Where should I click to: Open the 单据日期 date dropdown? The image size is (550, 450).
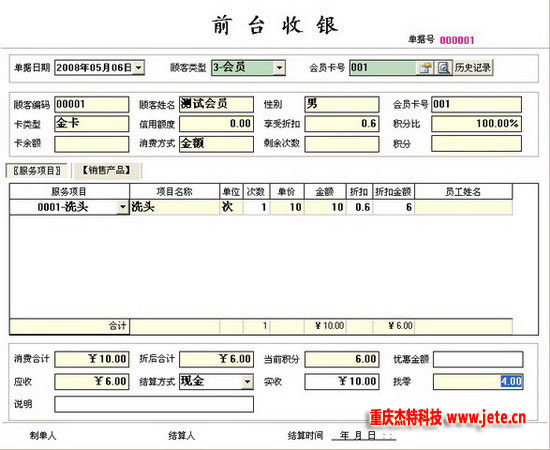pos(139,68)
